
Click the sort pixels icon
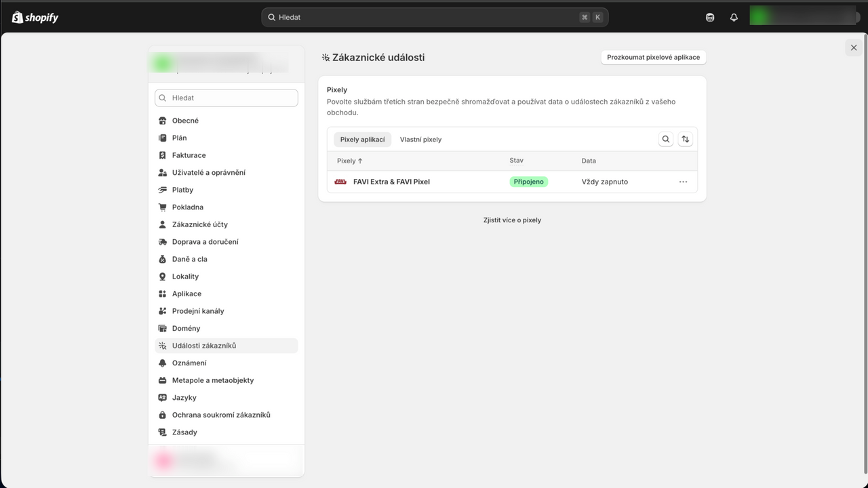(685, 139)
